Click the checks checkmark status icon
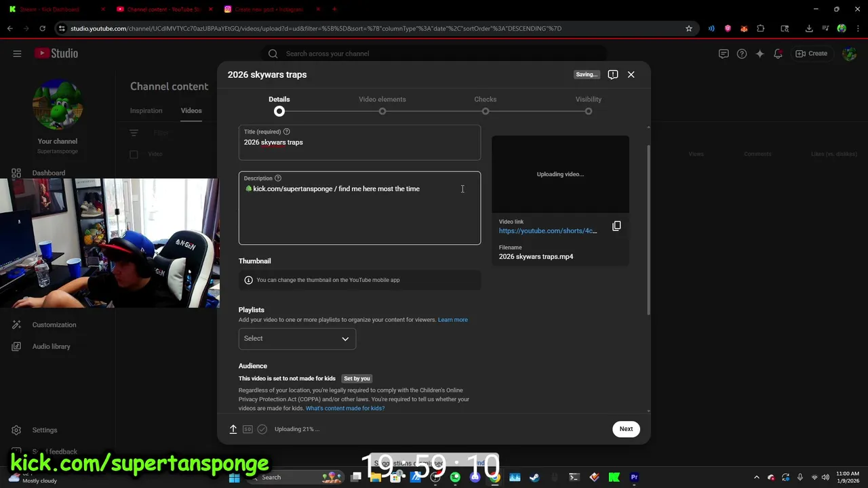This screenshot has height=488, width=868. (x=262, y=429)
